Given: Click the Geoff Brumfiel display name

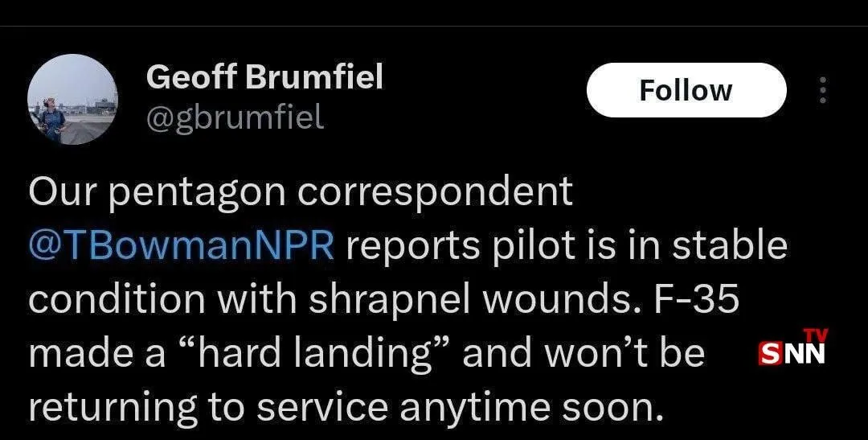Looking at the screenshot, I should coord(264,77).
